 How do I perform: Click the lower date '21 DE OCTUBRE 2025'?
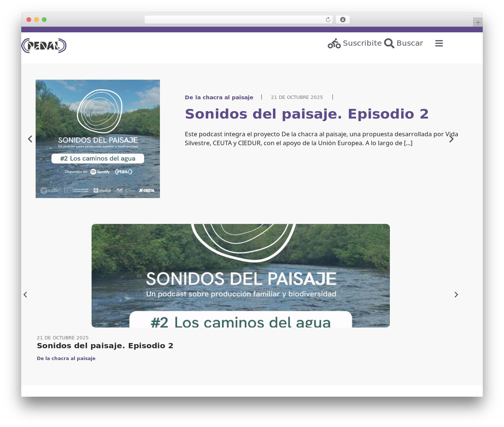tap(63, 338)
